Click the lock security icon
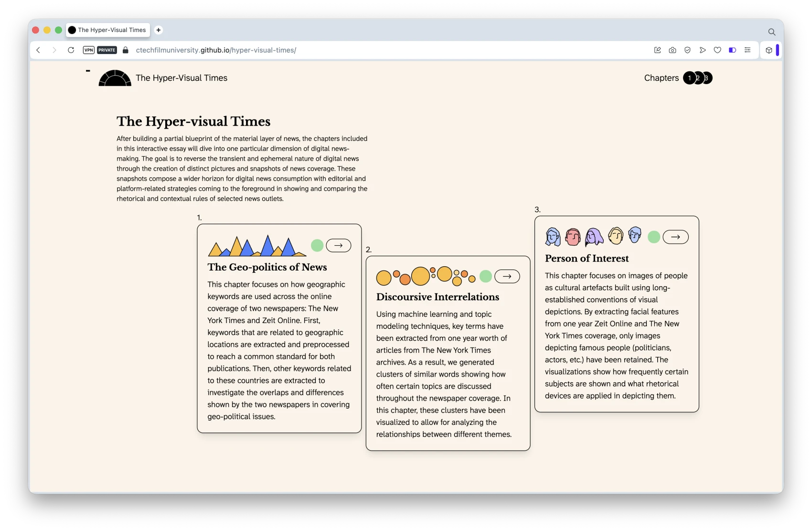812x531 pixels. tap(126, 50)
